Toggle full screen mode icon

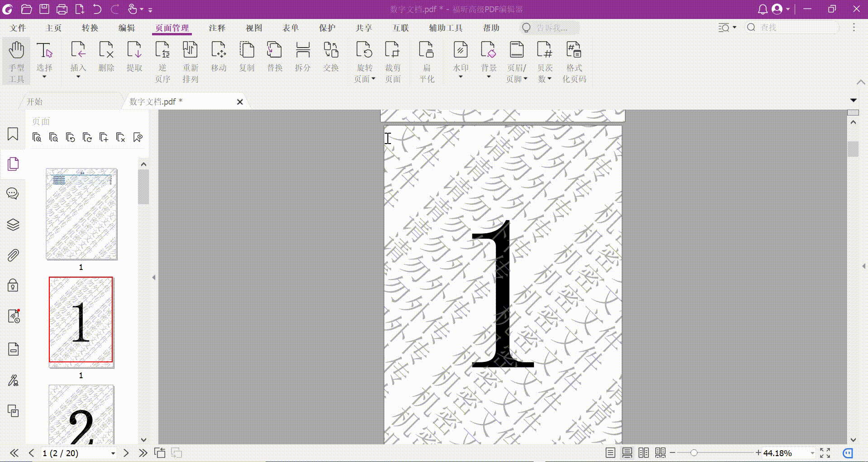point(825,453)
